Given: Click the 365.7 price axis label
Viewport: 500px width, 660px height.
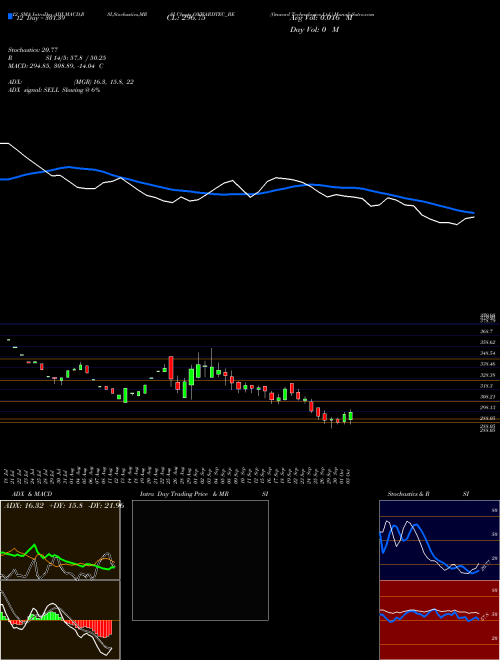Looking at the screenshot, I should coord(487,331).
